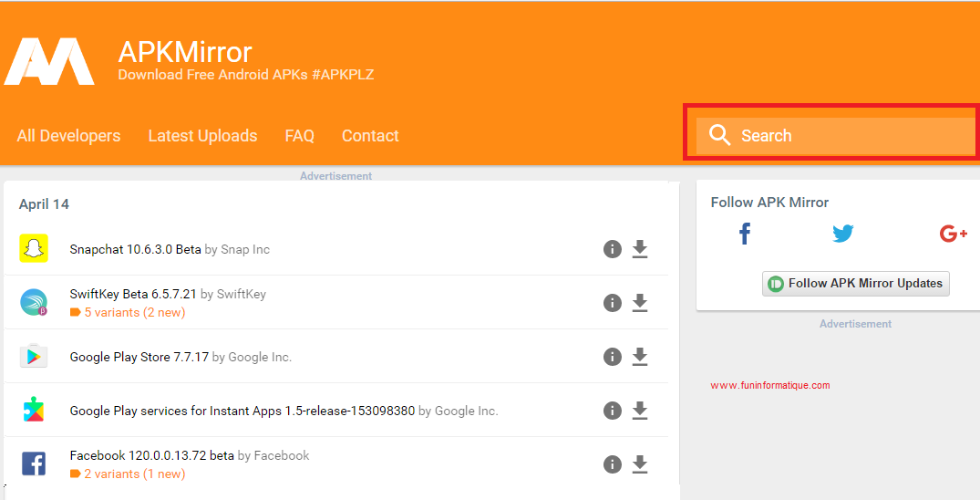
Task: Expand Facebook 2 variants (1 new)
Action: tap(128, 474)
